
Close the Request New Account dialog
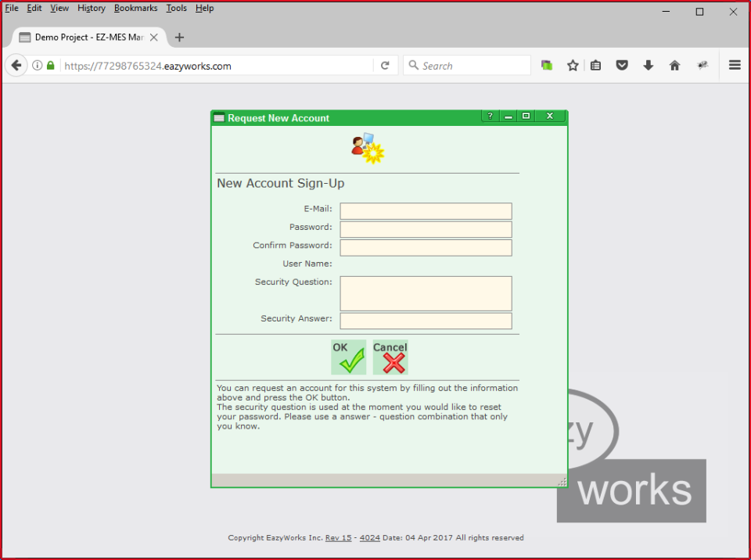pos(550,116)
